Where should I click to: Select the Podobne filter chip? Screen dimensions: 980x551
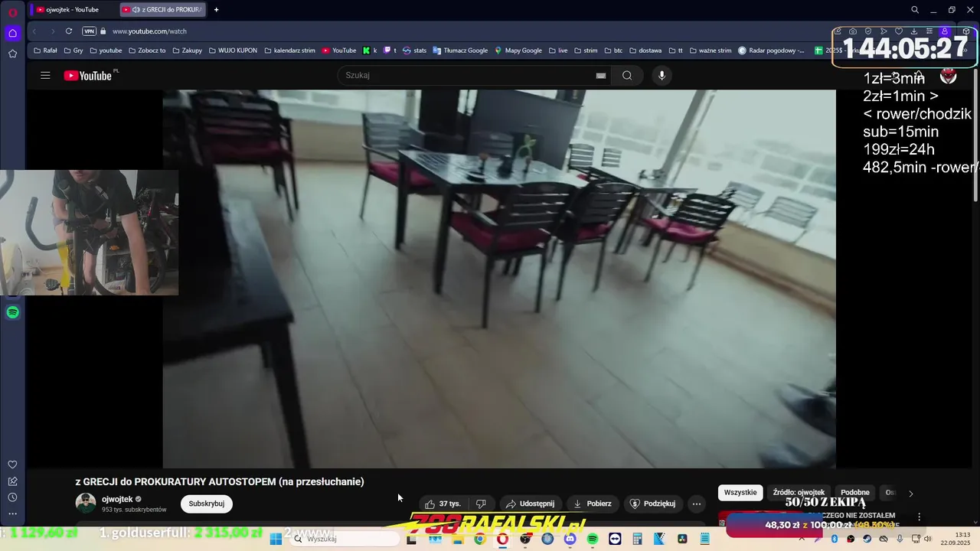pyautogui.click(x=855, y=493)
